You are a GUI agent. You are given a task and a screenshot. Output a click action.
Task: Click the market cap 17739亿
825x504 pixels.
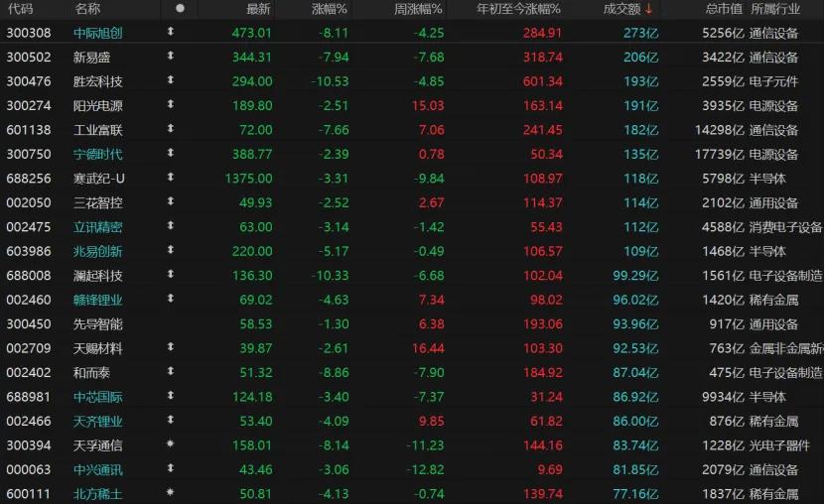(720, 155)
